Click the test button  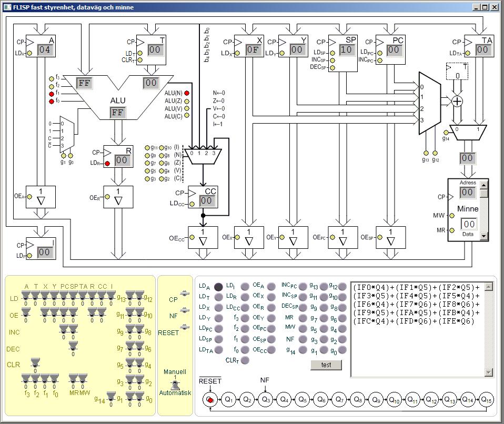point(326,365)
